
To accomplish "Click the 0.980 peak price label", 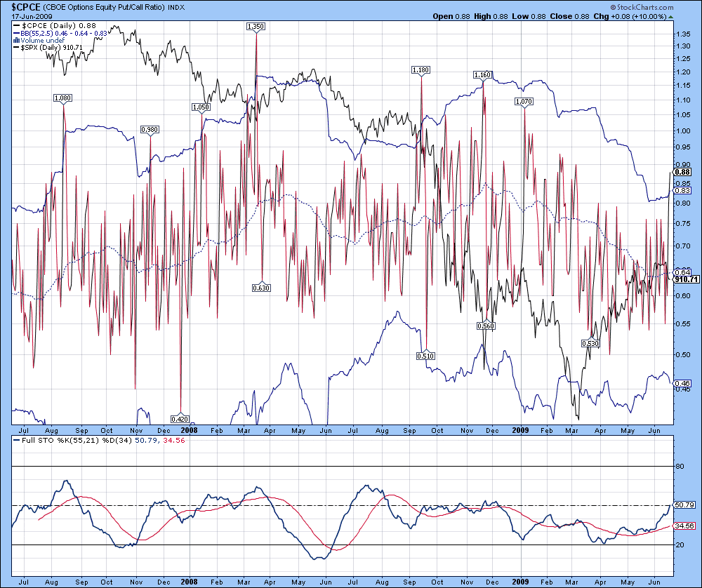I will click(150, 129).
